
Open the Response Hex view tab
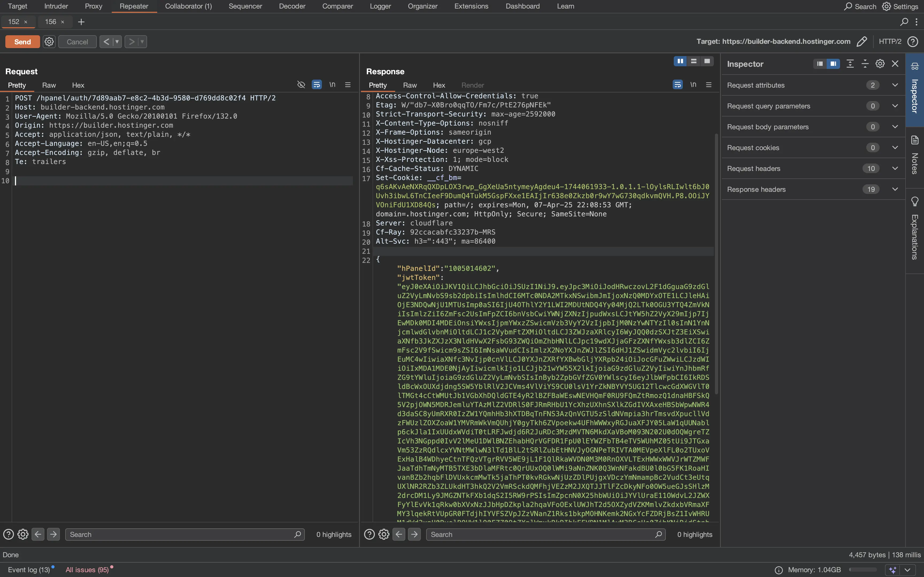439,85
